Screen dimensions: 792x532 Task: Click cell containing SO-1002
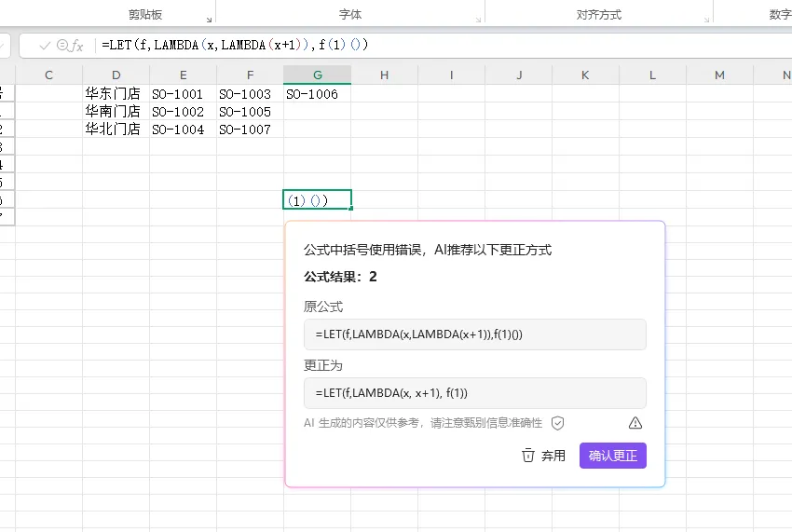coord(184,111)
